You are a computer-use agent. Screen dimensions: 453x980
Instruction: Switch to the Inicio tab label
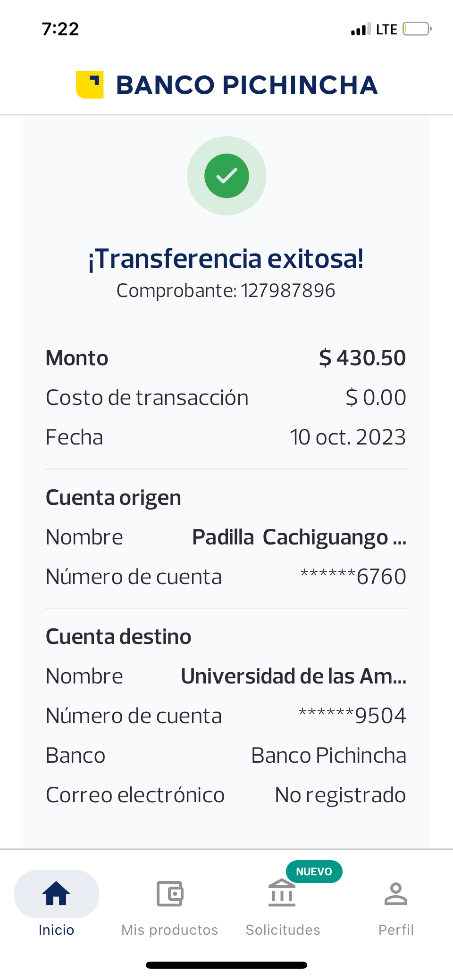[56, 930]
